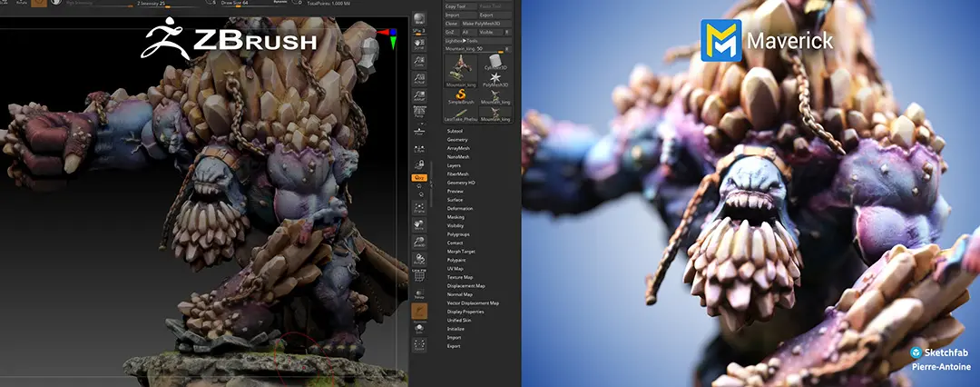Viewport: 980px width, 387px height.
Task: Select the SimpleBrush tool
Action: [x=461, y=96]
